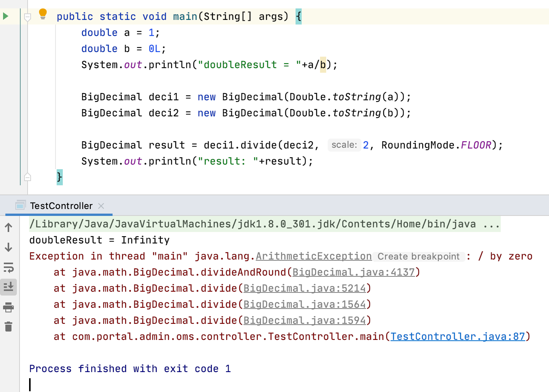
Task: Expand folded java command line ellipsis
Action: pos(492,224)
